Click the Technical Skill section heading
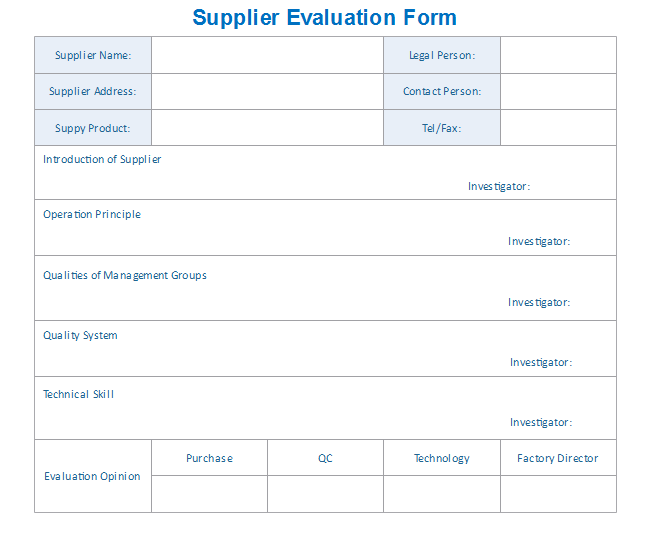The image size is (650, 548). pos(79,394)
